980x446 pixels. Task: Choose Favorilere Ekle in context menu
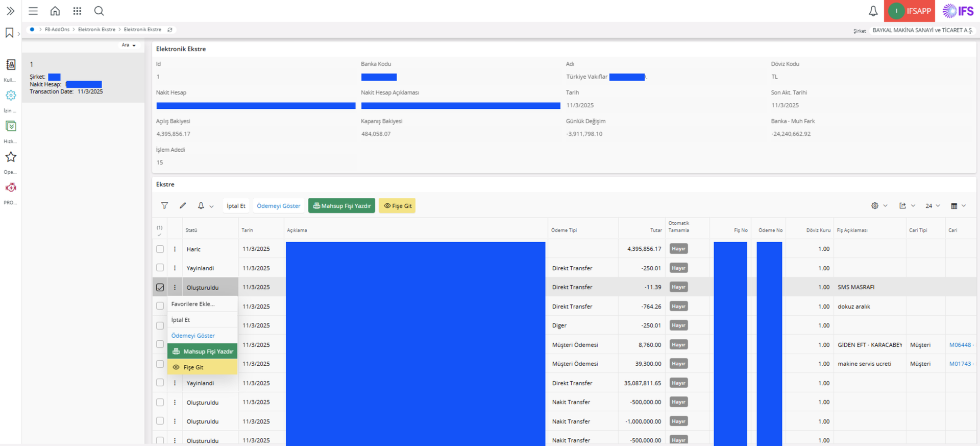pos(193,304)
